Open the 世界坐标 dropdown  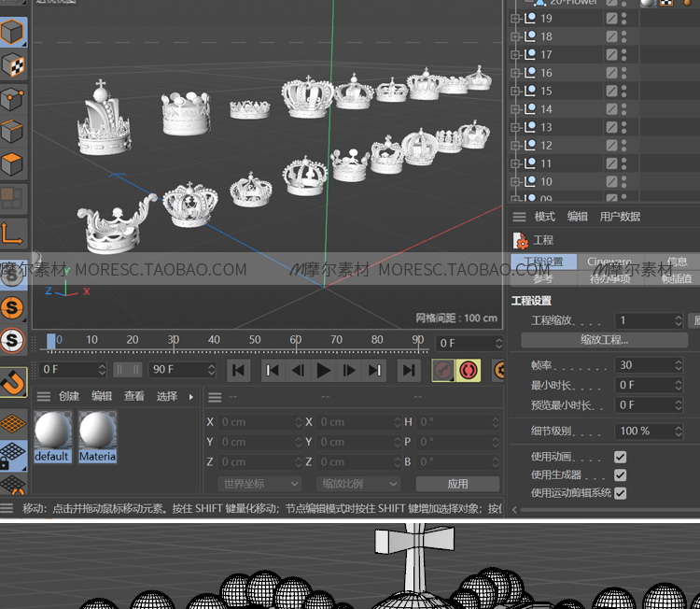[259, 484]
